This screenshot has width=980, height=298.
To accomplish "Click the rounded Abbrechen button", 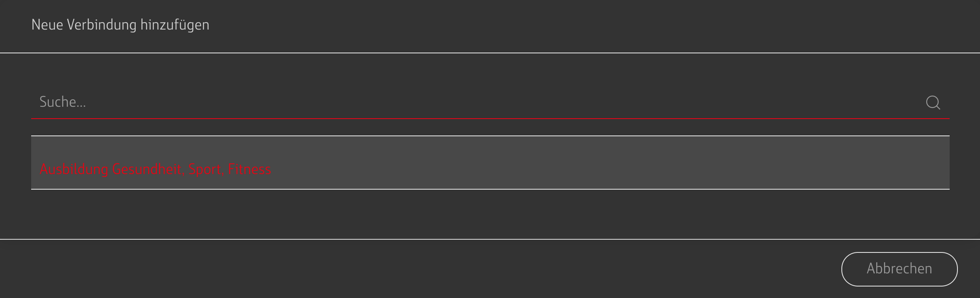I will coord(899,269).
